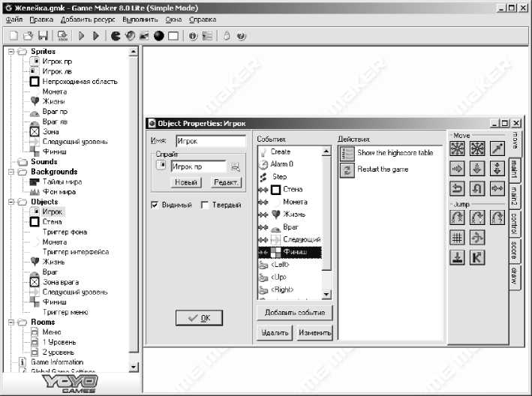Select the Финиш collision event

click(290, 252)
